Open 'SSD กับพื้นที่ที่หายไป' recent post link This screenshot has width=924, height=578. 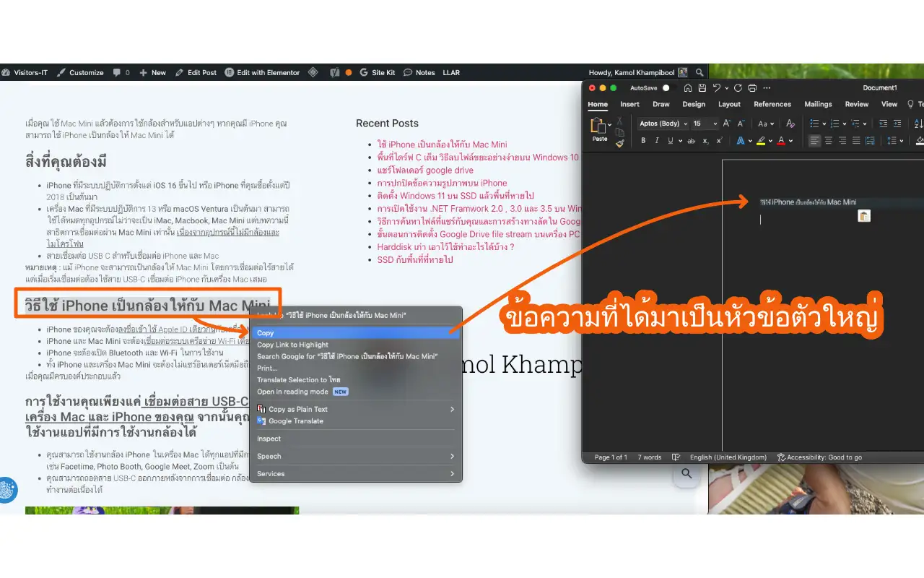point(415,260)
